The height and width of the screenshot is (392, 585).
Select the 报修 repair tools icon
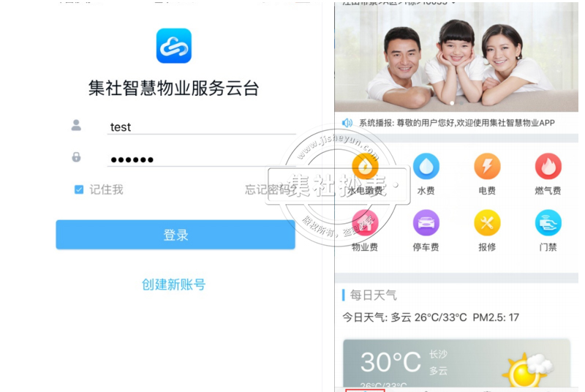[487, 223]
